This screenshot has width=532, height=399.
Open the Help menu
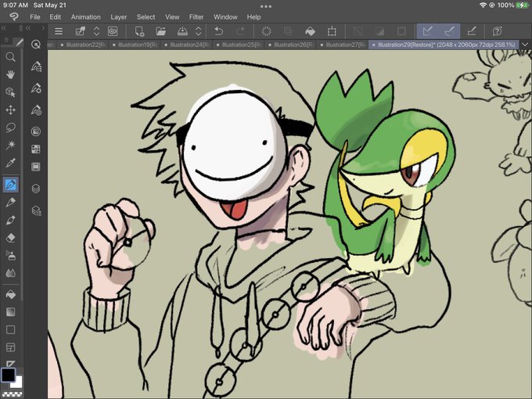tap(253, 17)
